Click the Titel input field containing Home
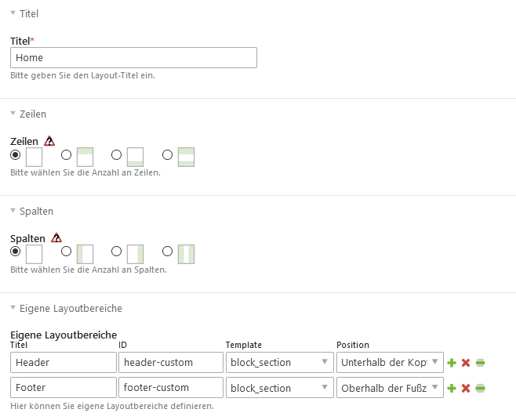This screenshot has height=420, width=516. (x=133, y=57)
